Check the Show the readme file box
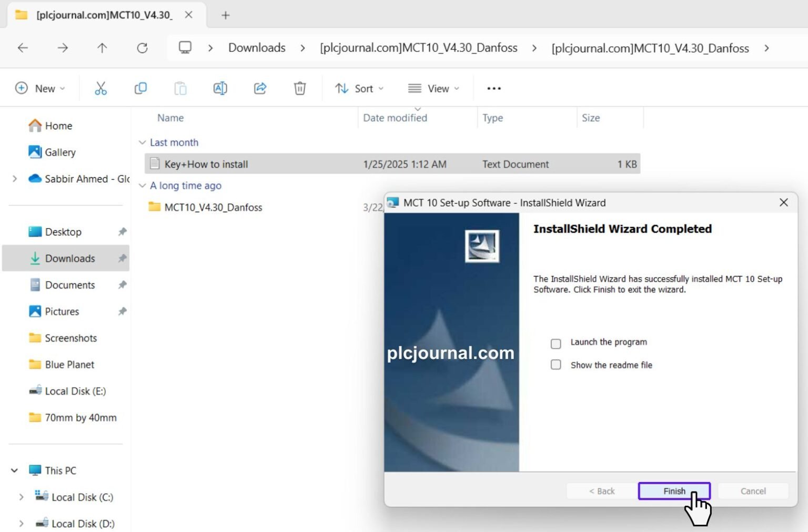808x532 pixels. [x=555, y=365]
